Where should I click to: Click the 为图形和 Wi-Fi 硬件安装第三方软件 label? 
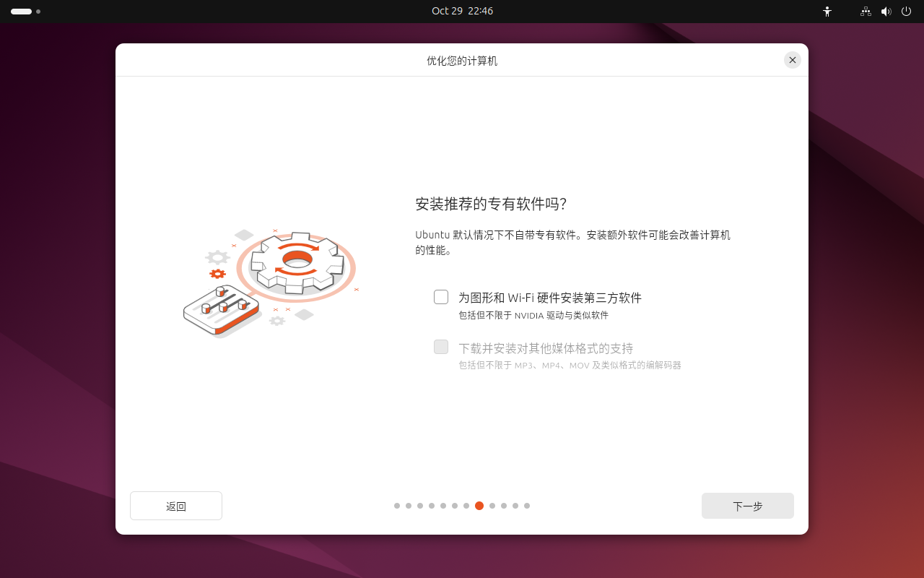tap(549, 298)
